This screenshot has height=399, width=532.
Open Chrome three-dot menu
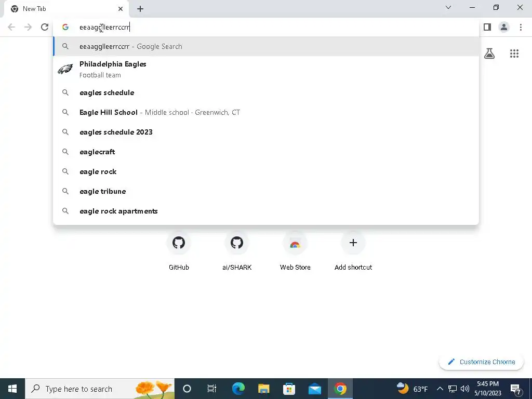coord(521,27)
